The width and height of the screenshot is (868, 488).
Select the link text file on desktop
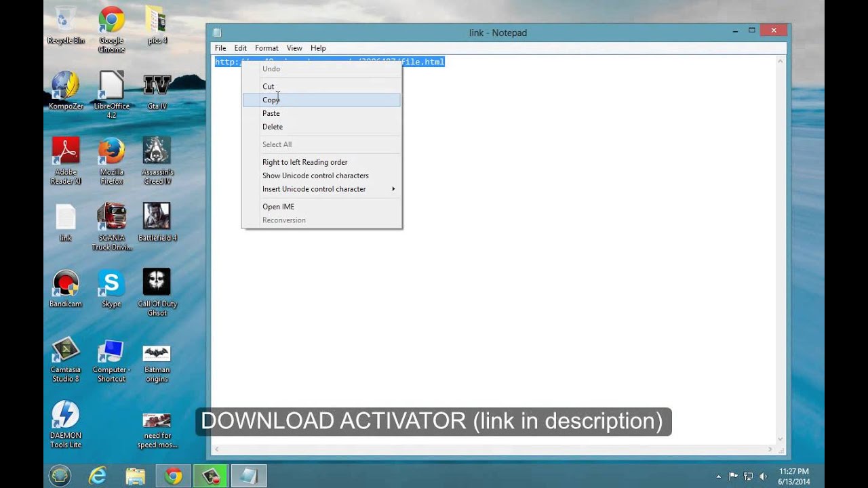point(66,222)
